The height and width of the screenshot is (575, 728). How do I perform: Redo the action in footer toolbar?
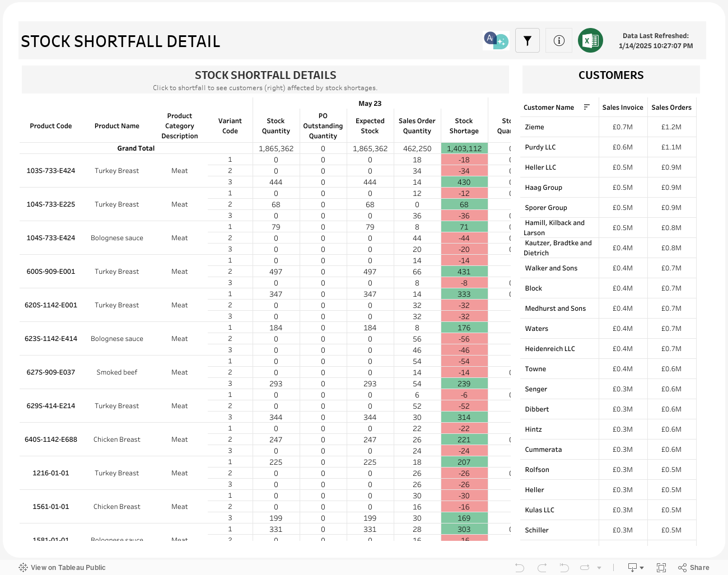pyautogui.click(x=542, y=567)
